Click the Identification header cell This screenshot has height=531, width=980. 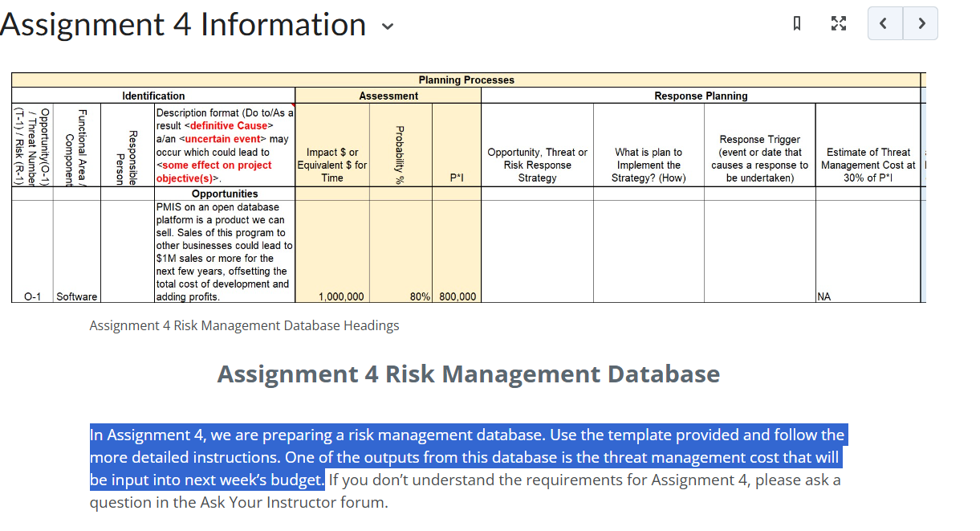[152, 96]
